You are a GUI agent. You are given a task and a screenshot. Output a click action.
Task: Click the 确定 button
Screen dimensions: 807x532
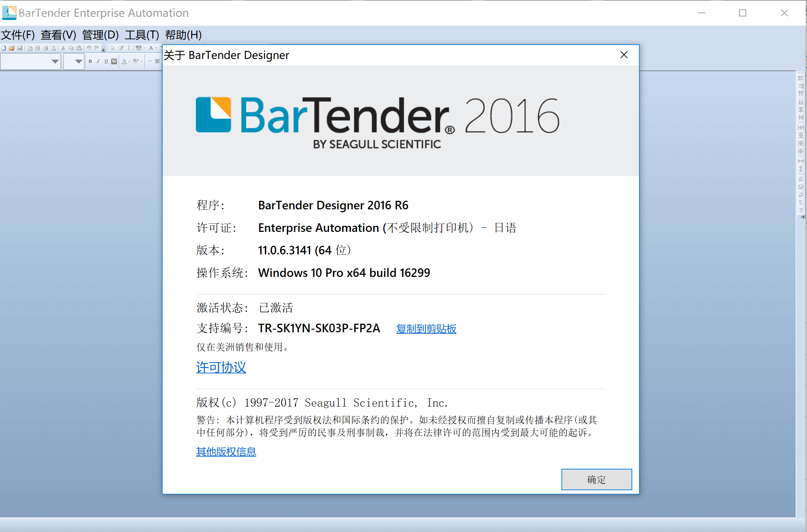pyautogui.click(x=596, y=479)
